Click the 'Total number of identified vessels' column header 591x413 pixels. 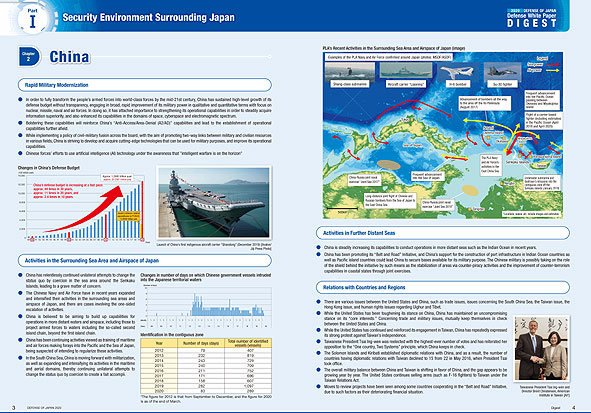coord(248,343)
